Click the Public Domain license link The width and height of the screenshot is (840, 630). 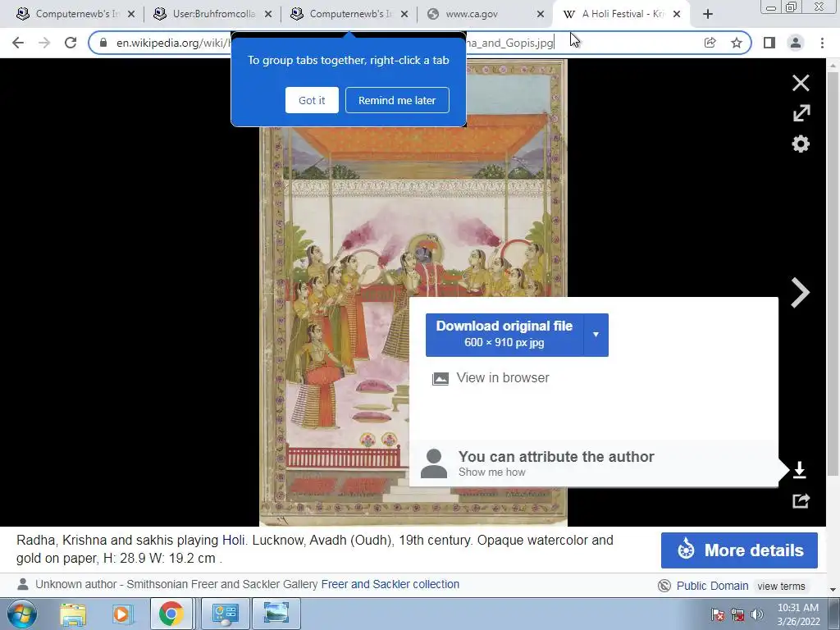point(713,586)
